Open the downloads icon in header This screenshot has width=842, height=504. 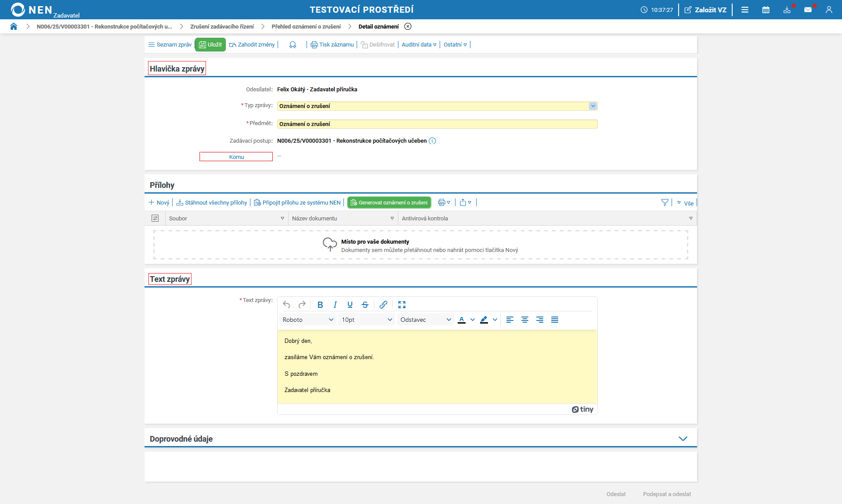coord(787,10)
